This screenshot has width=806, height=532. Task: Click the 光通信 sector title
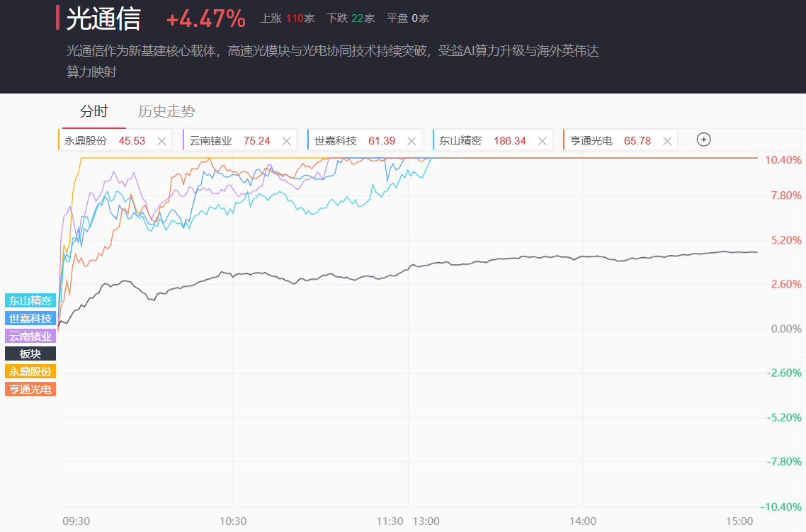tap(103, 19)
